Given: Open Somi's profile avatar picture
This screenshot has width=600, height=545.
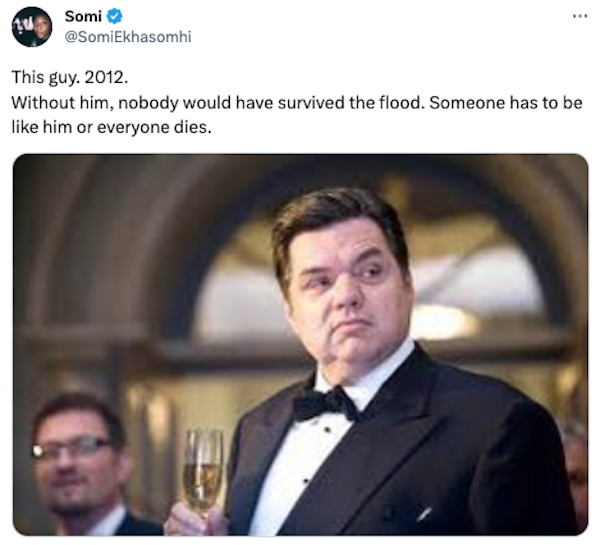Looking at the screenshot, I should point(32,26).
